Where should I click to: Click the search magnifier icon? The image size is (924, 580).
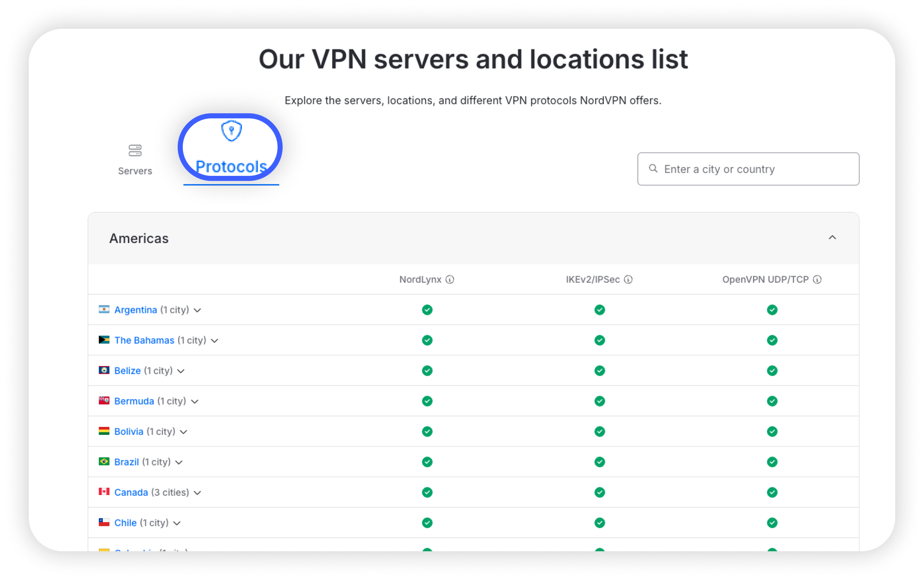[653, 169]
